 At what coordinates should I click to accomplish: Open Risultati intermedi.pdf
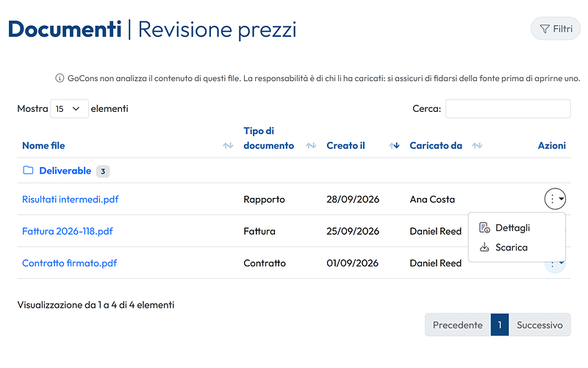70,199
